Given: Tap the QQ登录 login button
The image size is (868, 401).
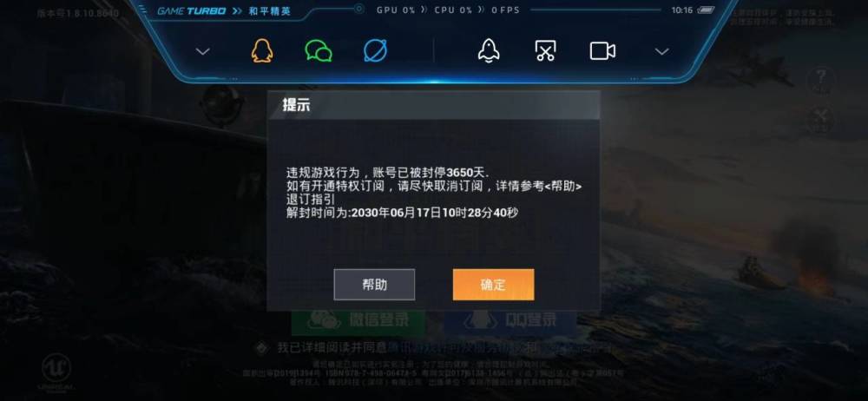Looking at the screenshot, I should click(x=510, y=319).
